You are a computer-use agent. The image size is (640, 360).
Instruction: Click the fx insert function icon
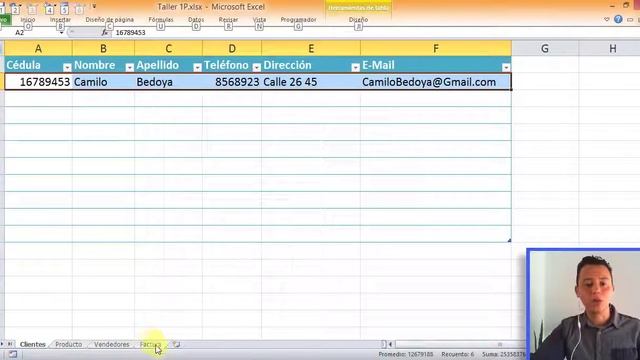(x=105, y=33)
